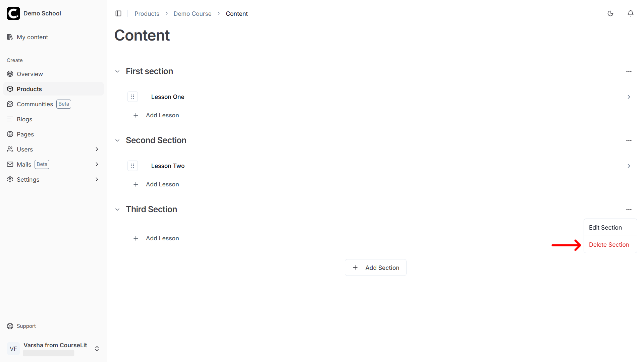Grab Lesson Two drag handle
This screenshot has width=644, height=362.
pos(132,166)
